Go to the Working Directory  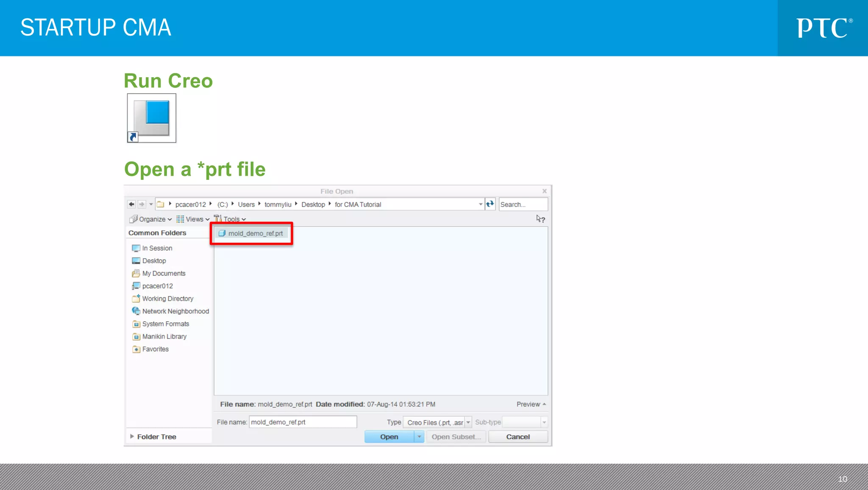click(x=163, y=299)
